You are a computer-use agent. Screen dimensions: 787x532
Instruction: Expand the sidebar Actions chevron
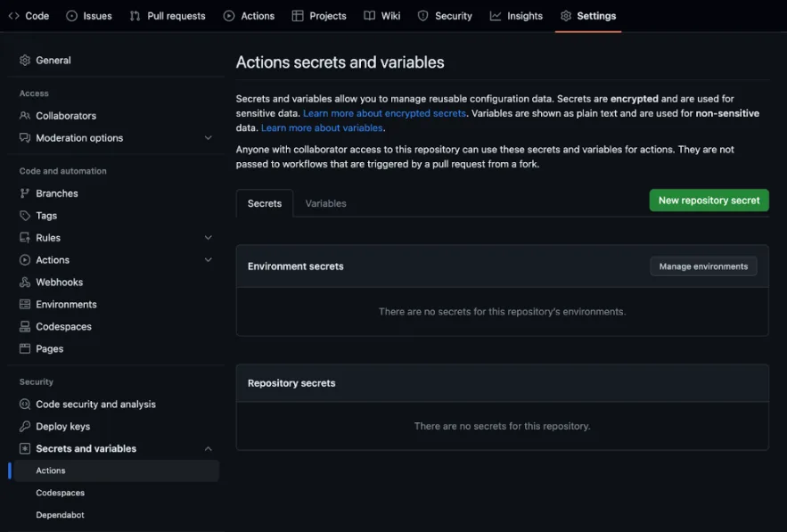tap(209, 260)
